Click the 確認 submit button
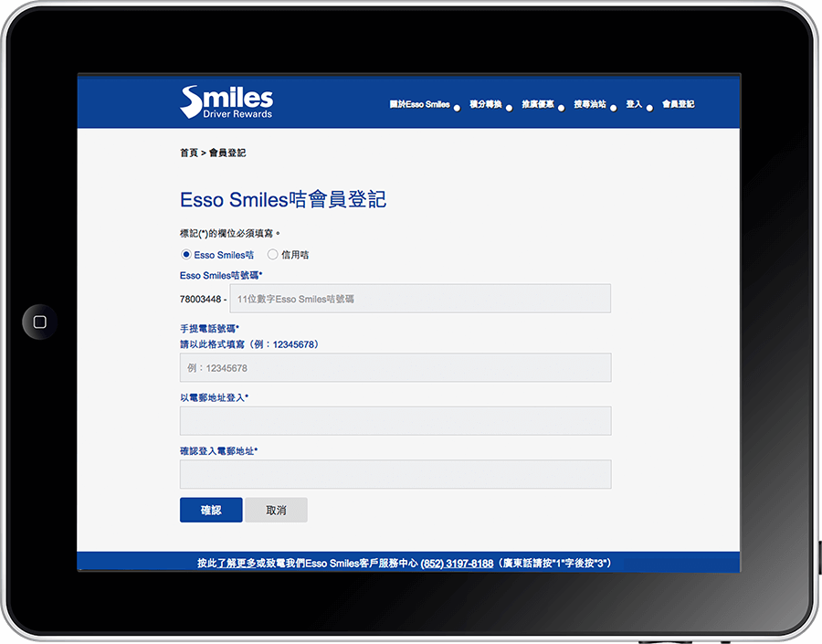This screenshot has width=822, height=644. [x=211, y=510]
